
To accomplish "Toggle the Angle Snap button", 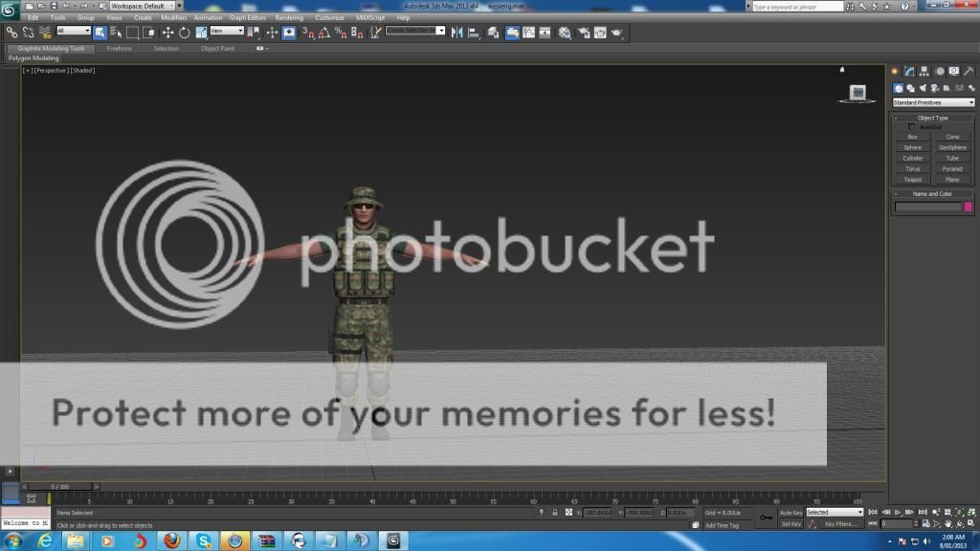I will pos(324,33).
